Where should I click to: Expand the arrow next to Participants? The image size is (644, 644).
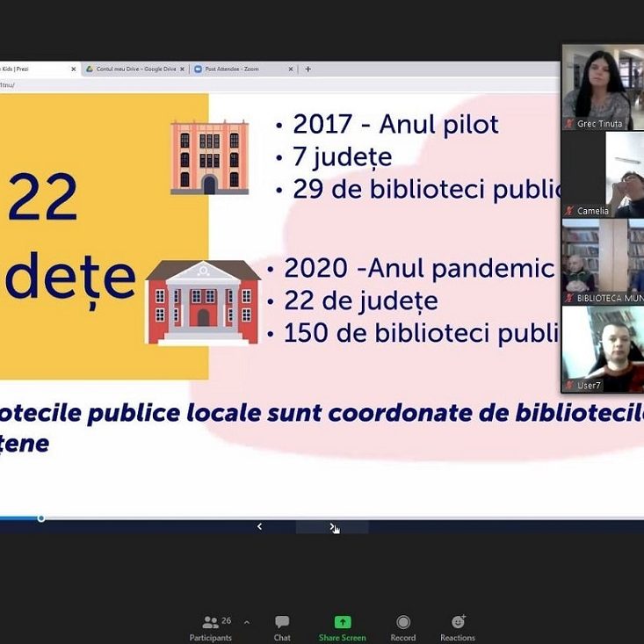(x=247, y=622)
